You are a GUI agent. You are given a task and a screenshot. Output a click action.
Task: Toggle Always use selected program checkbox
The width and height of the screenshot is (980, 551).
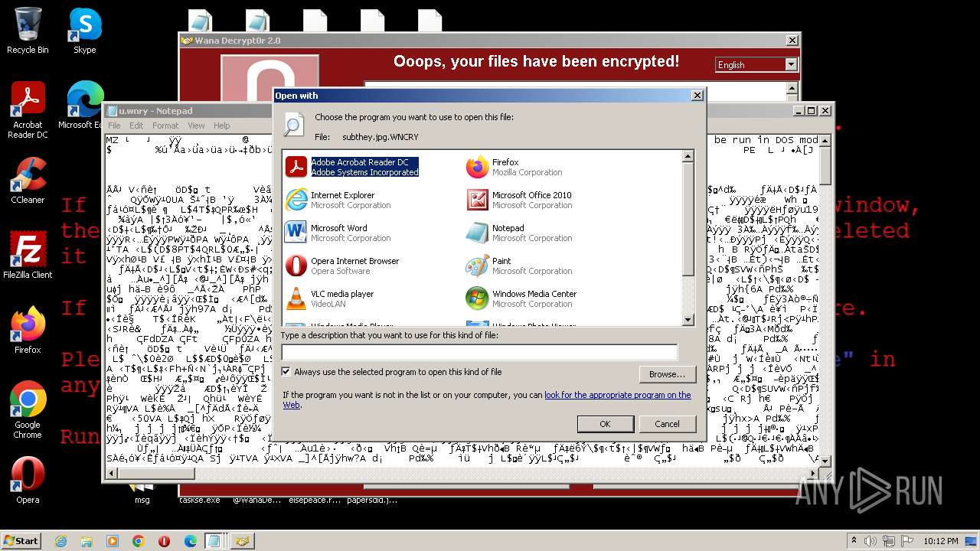pos(286,372)
